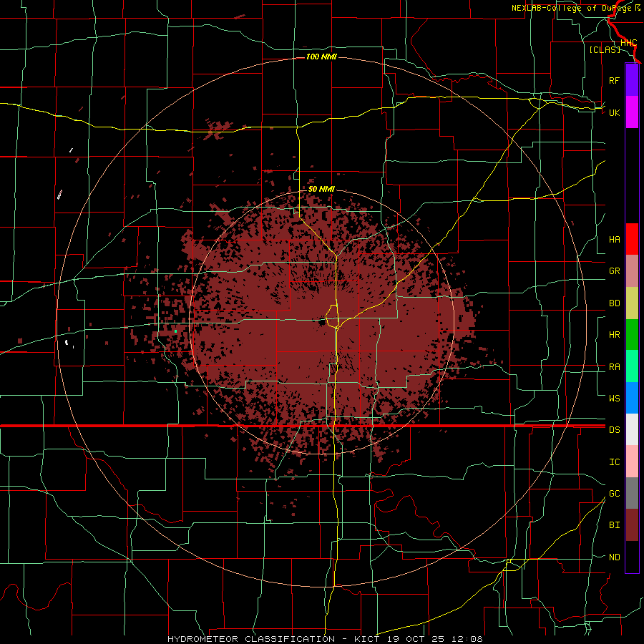Screen dimensions: 644x644
Task: Click the WS legend label
Action: coord(614,398)
